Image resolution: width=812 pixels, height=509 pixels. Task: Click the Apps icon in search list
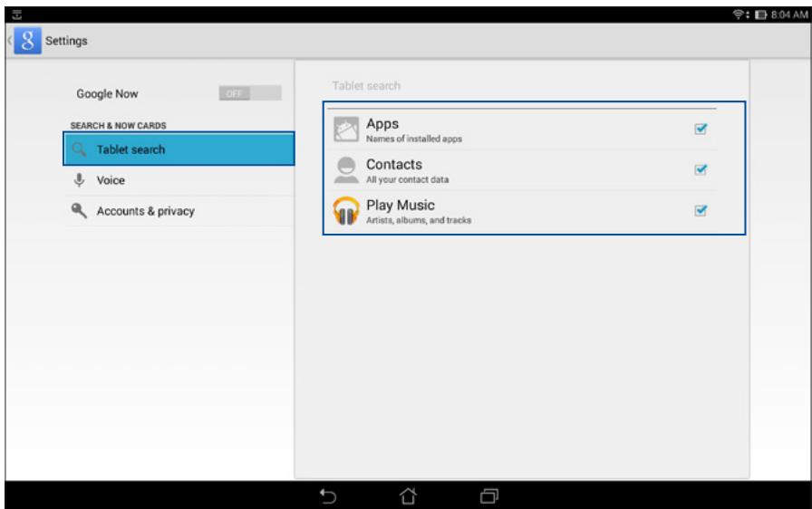tap(346, 130)
